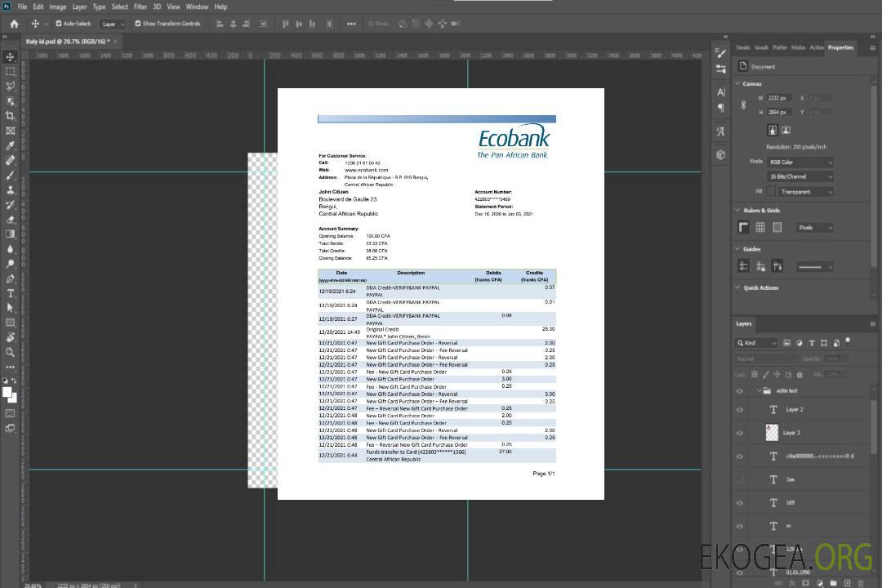Open the Pixels ruler units dropdown
Image resolution: width=882 pixels, height=588 pixels.
[x=814, y=228]
